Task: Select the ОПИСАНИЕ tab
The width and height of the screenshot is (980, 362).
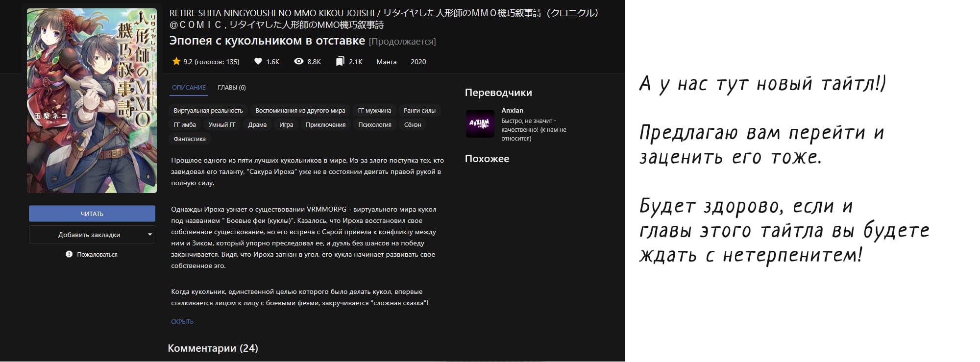Action: coord(189,87)
